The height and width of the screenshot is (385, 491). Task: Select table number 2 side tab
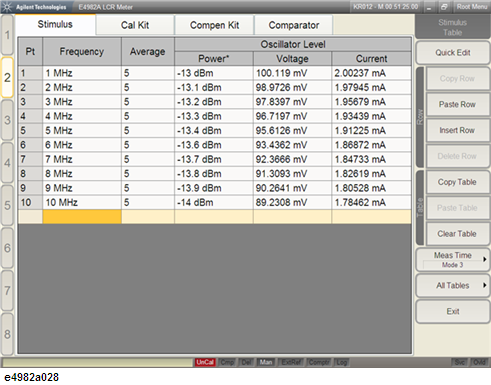7,78
